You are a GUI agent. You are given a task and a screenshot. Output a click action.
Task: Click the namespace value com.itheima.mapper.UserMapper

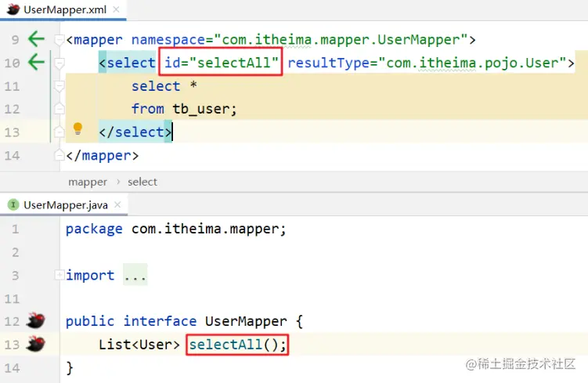click(x=341, y=39)
